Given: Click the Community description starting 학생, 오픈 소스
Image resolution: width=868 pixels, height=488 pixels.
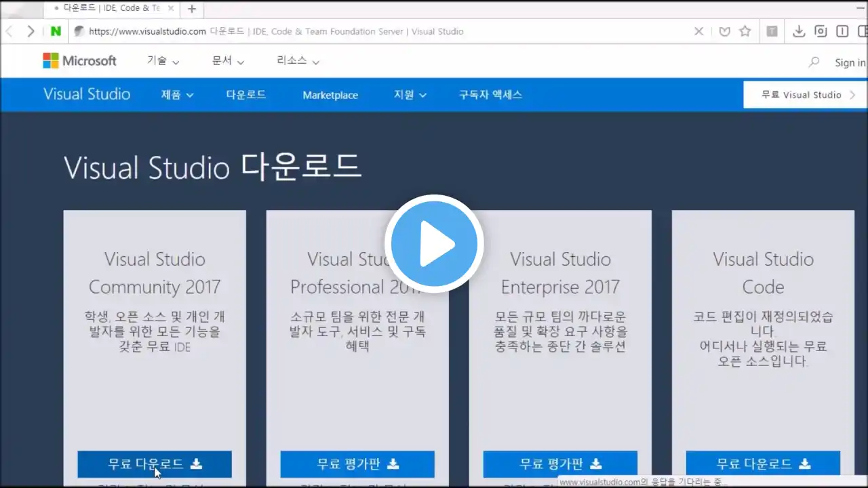Looking at the screenshot, I should [155, 331].
